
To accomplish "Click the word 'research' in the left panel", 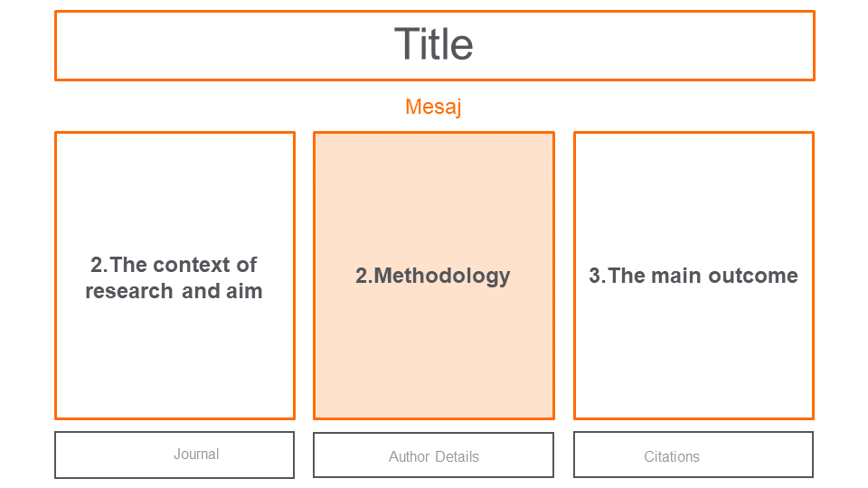I will point(129,291).
